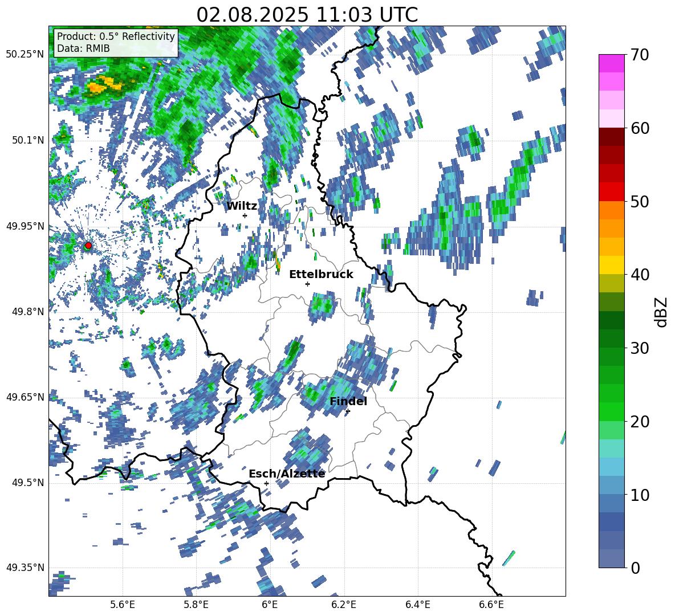Screen dimensions: 675x616
Task: Pick the magenta swatch at colorbar top
Action: click(x=611, y=63)
